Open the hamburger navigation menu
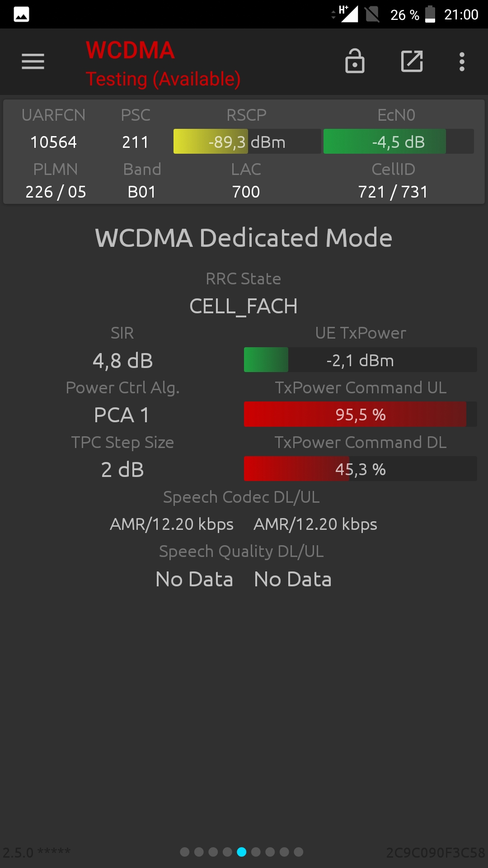Image resolution: width=488 pixels, height=868 pixels. [33, 61]
